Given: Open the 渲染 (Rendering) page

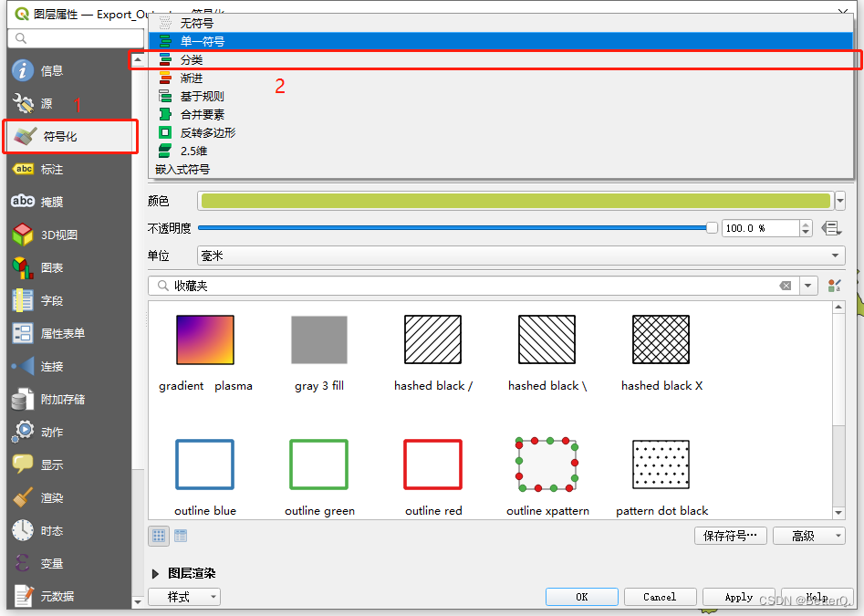Looking at the screenshot, I should (x=68, y=497).
